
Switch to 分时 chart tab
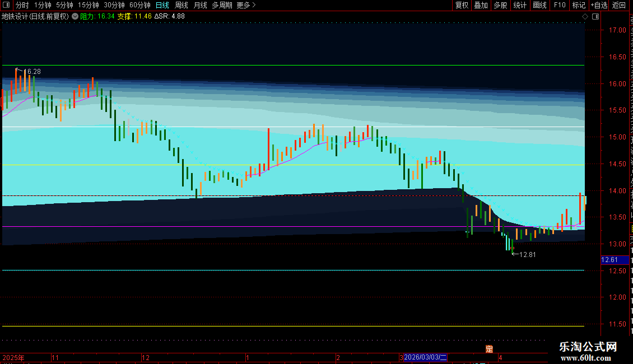(22, 5)
